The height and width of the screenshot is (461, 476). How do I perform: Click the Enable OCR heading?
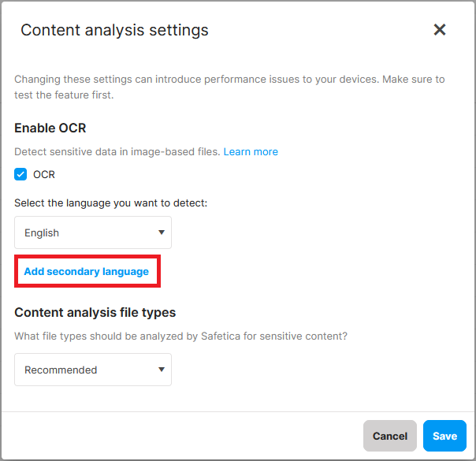pyautogui.click(x=50, y=128)
